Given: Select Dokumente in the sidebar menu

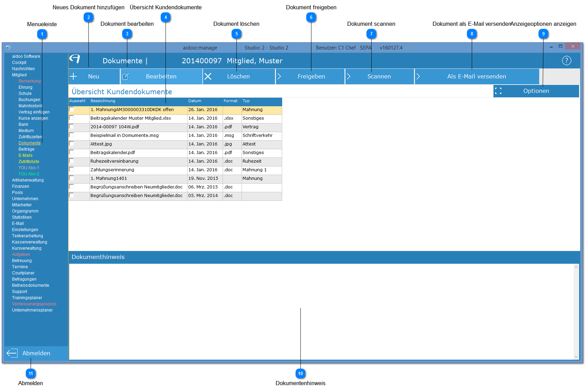Looking at the screenshot, I should pyautogui.click(x=30, y=143).
